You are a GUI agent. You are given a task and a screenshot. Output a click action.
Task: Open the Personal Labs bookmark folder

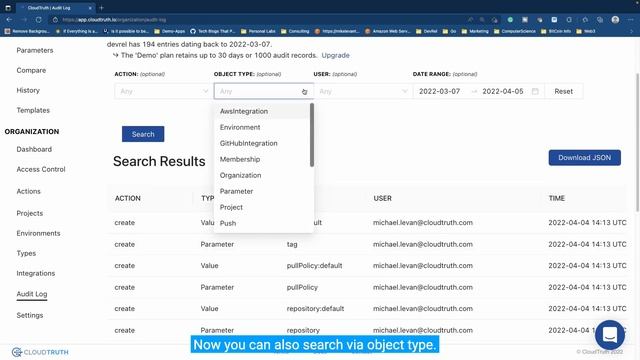point(258,31)
